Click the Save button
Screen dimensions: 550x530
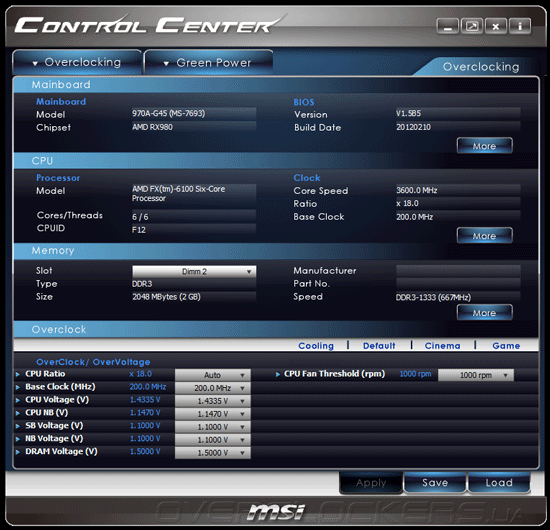coord(435,483)
